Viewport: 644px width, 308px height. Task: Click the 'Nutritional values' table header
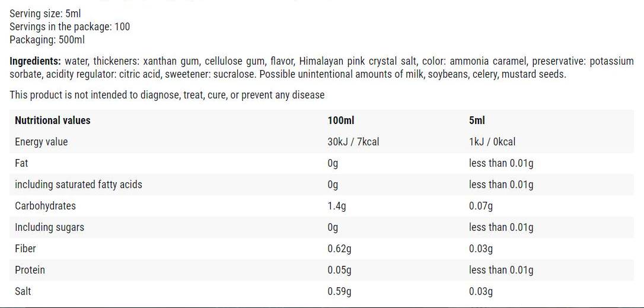click(x=52, y=120)
